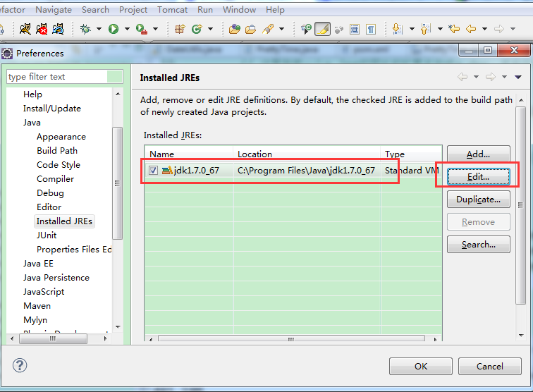Select Build Path in preferences tree
Screen dimensions: 533x392
(57, 151)
